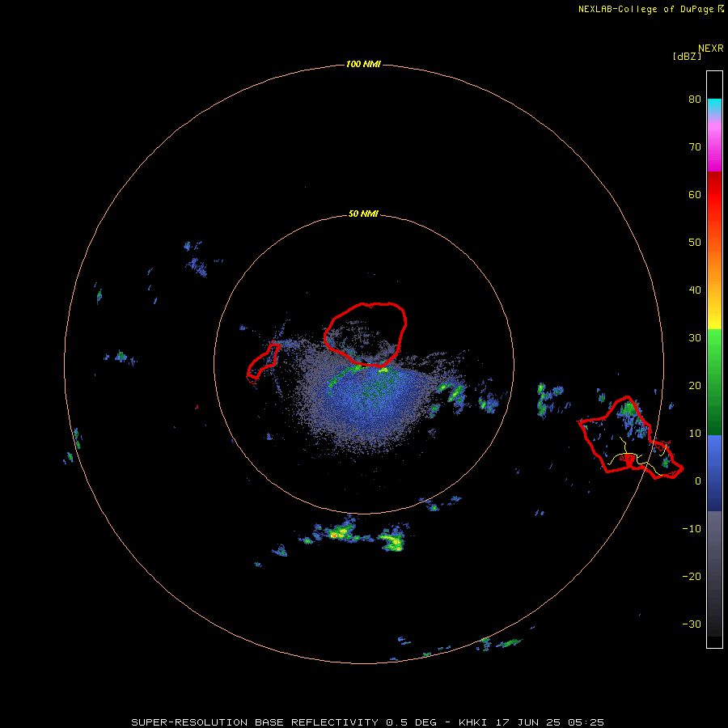Select the 20 value on dBZ scale
The image size is (728, 728).
pyautogui.click(x=695, y=386)
